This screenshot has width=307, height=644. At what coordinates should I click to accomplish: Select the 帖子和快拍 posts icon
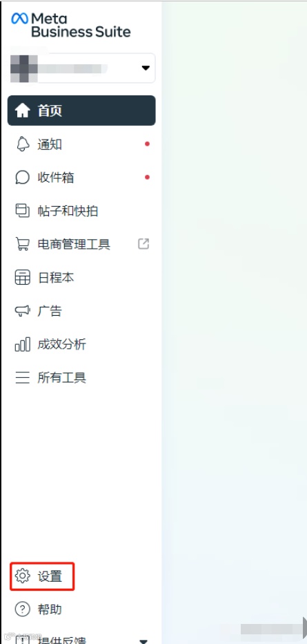click(x=23, y=211)
